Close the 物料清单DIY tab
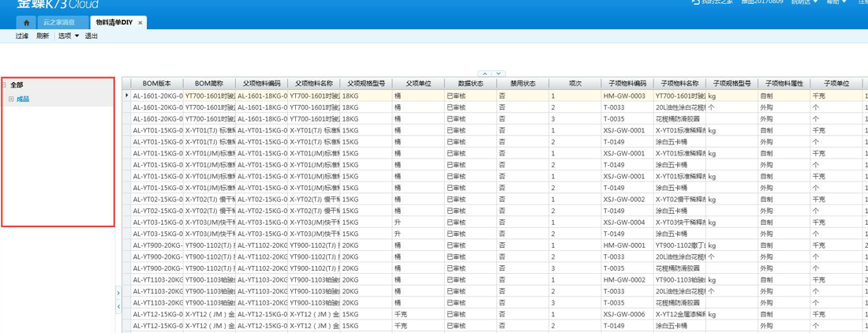 point(140,23)
